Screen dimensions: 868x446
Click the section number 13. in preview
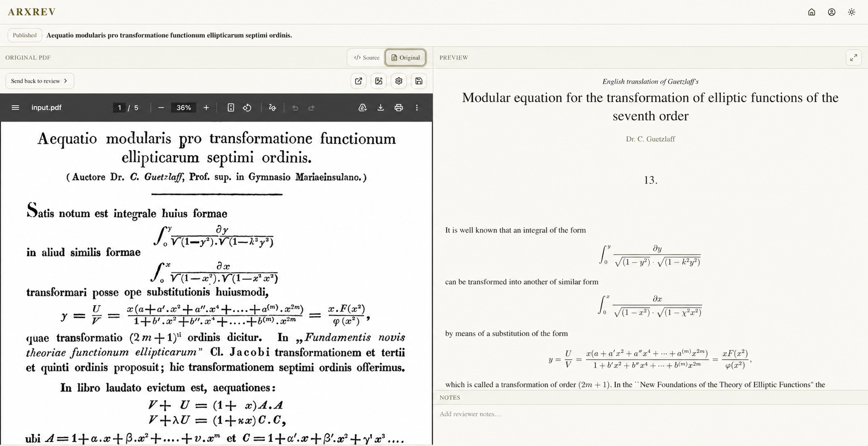click(650, 180)
